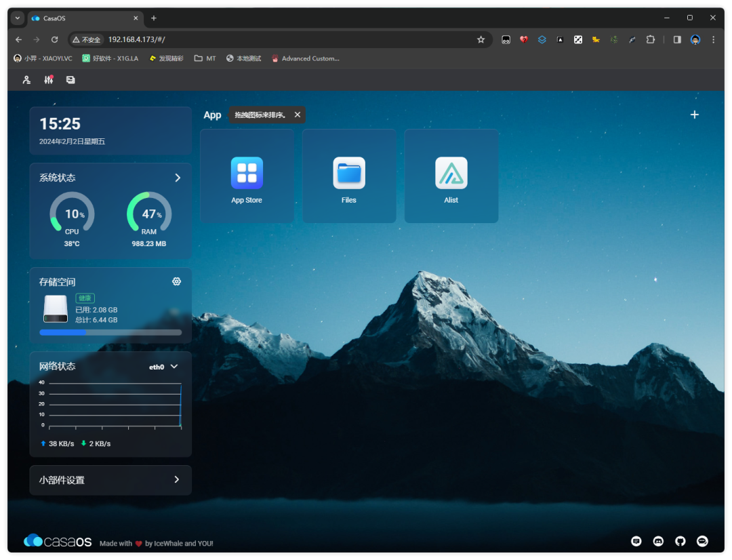Image resolution: width=732 pixels, height=560 pixels.
Task: Click the plus icon to add app
Action: pyautogui.click(x=694, y=115)
